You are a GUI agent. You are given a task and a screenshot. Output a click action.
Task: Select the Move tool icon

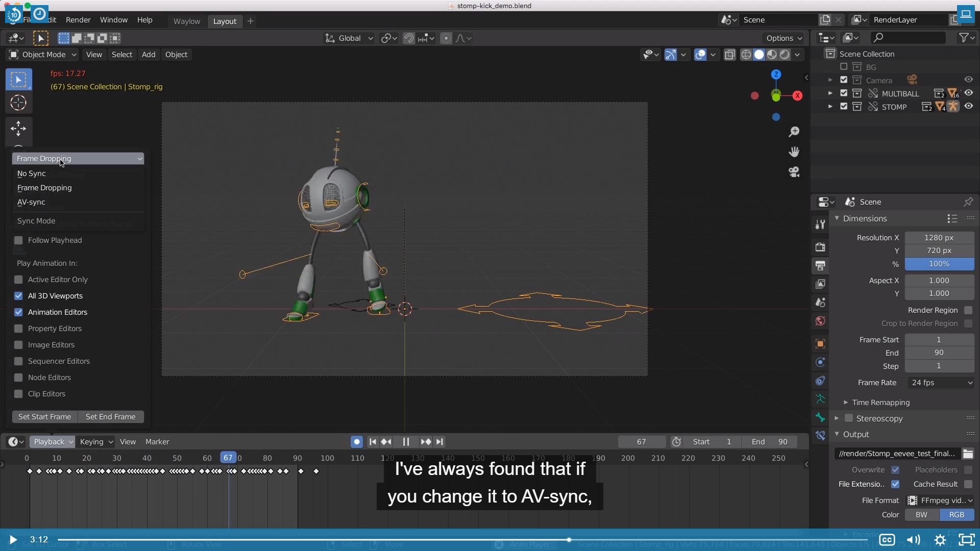18,129
